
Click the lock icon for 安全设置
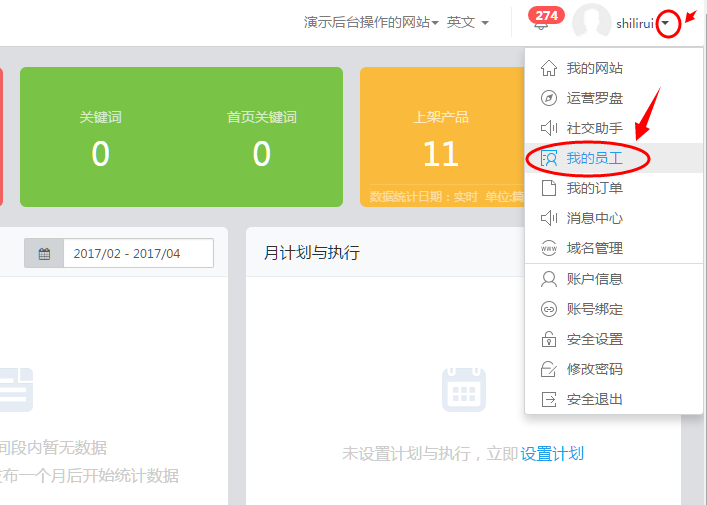coord(548,339)
